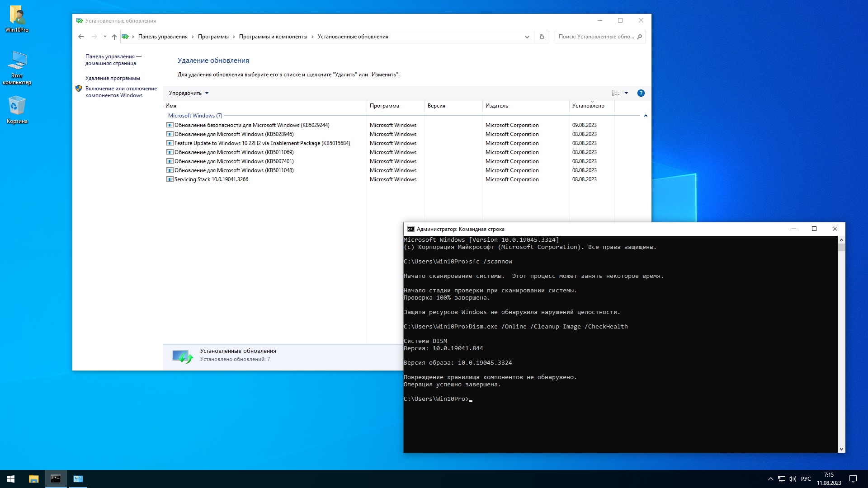Viewport: 868px width, 488px height.
Task: Close the Installed Updates window
Action: click(x=641, y=21)
